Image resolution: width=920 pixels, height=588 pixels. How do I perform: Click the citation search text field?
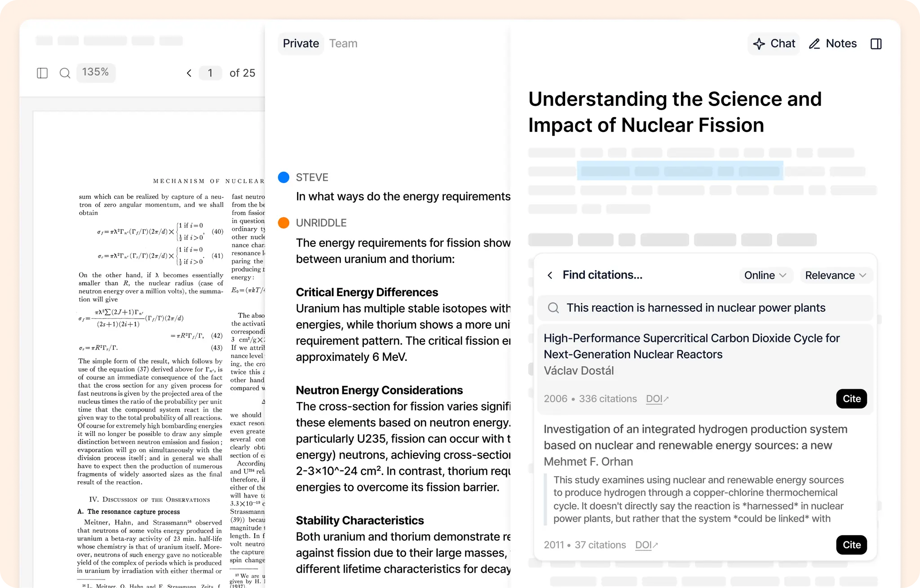(x=695, y=308)
